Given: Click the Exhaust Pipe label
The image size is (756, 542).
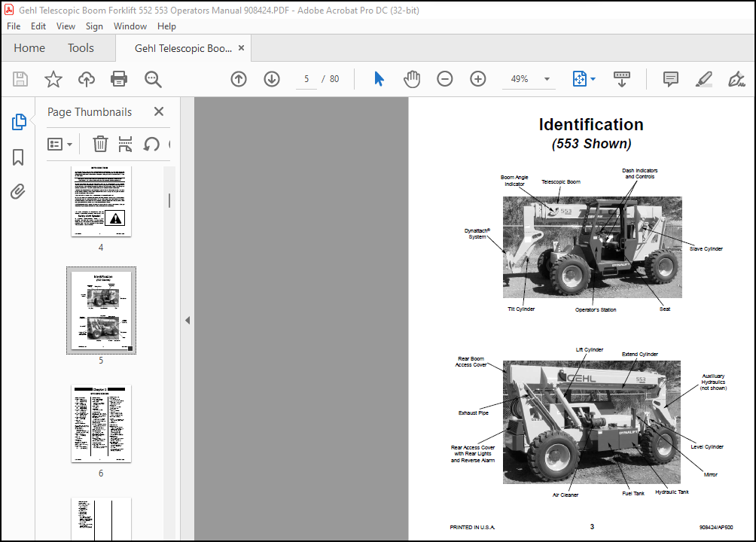Looking at the screenshot, I should coord(474,413).
